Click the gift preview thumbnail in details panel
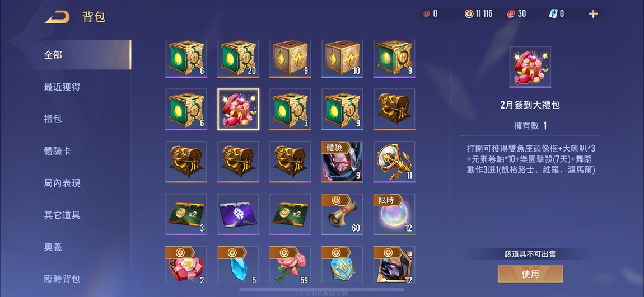Image resolution: width=644 pixels, height=297 pixels. tap(530, 67)
